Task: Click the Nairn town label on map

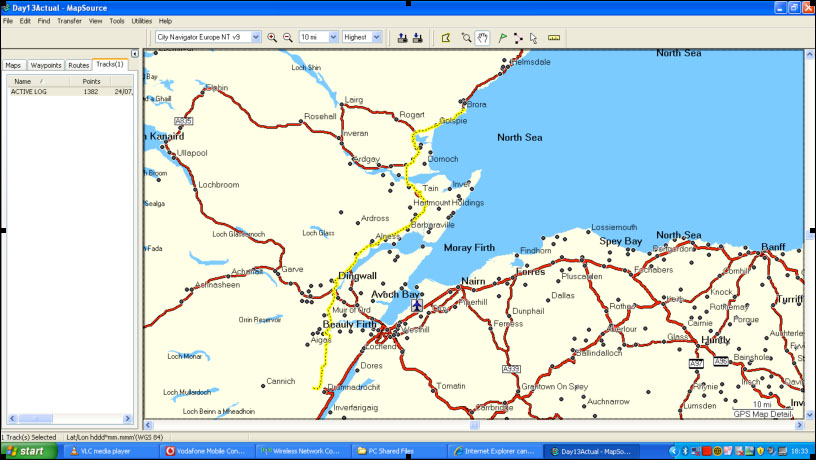Action: (473, 282)
